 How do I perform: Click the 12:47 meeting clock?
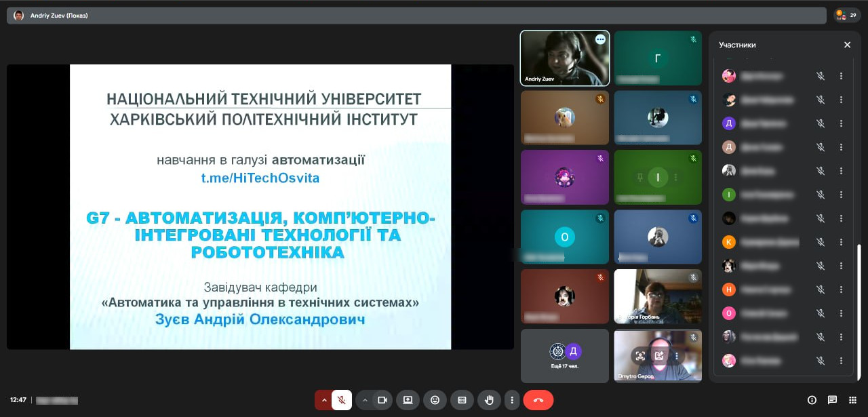(x=18, y=400)
